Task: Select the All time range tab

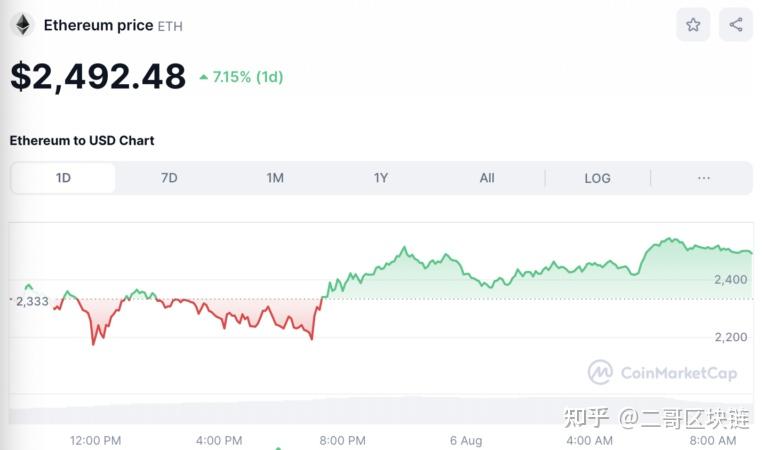Action: point(487,178)
